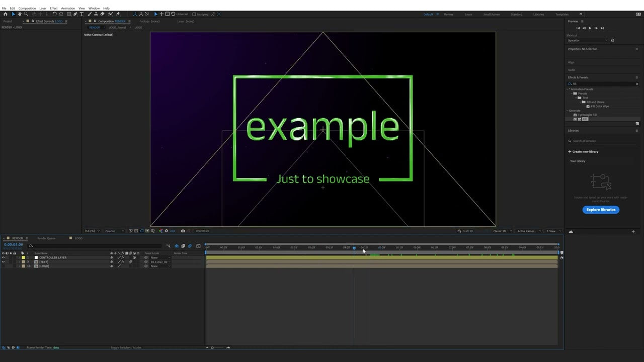Toggle visibility of the TEXT layer
The image size is (644, 362).
pyautogui.click(x=4, y=262)
